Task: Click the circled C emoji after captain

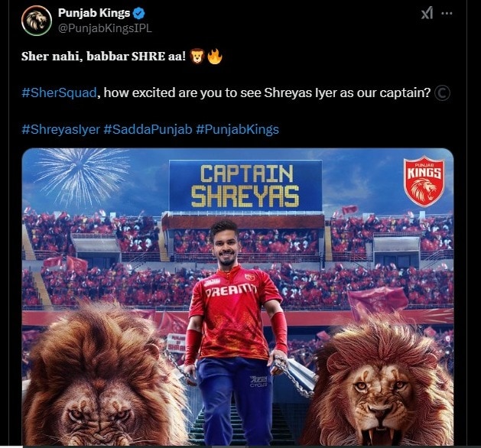Action: (442, 93)
